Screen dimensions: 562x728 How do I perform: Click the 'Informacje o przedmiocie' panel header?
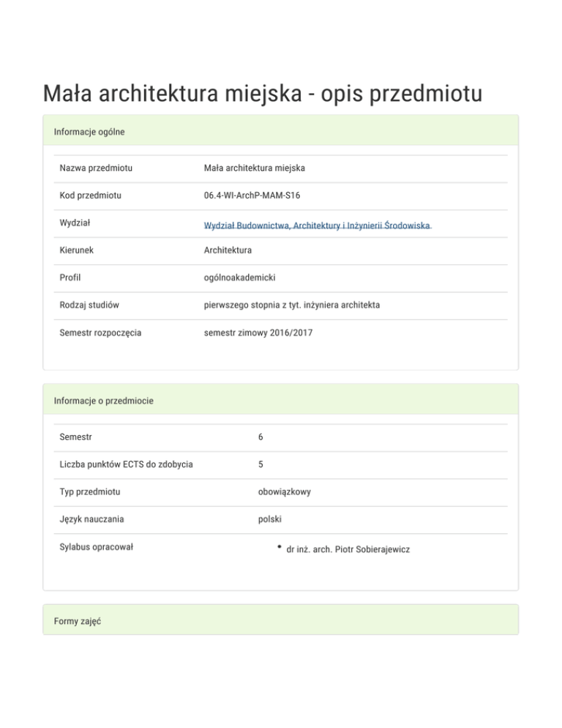(103, 401)
